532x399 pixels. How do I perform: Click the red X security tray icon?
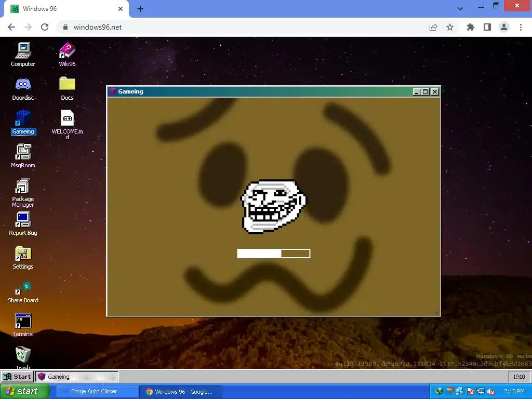470,392
